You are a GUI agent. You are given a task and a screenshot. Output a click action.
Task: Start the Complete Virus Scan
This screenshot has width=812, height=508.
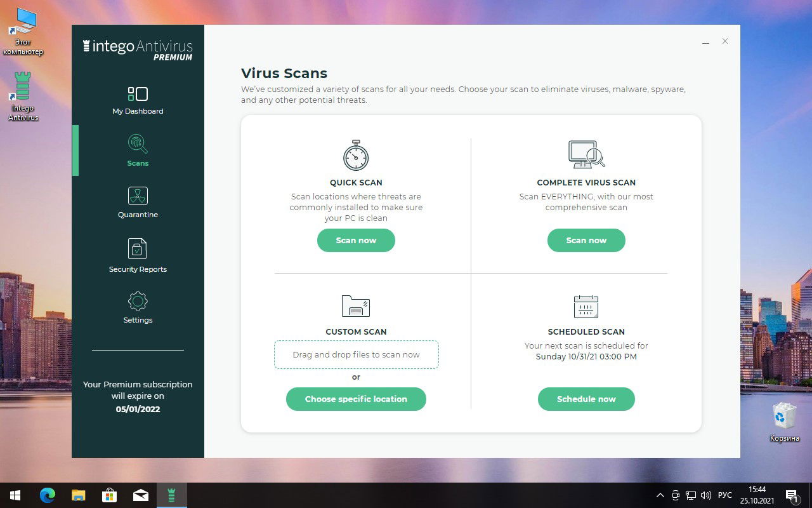(586, 240)
